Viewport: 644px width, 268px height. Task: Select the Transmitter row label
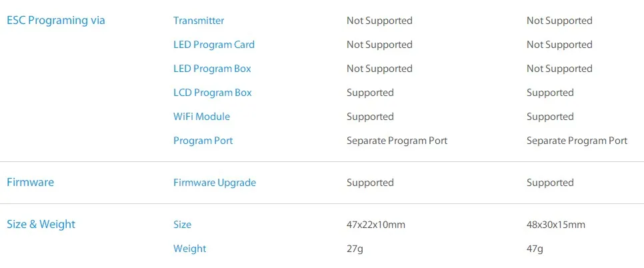point(199,21)
